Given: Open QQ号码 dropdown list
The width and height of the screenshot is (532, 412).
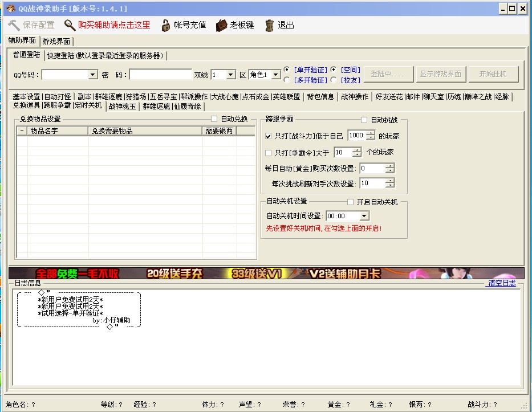Looking at the screenshot, I should coord(92,75).
